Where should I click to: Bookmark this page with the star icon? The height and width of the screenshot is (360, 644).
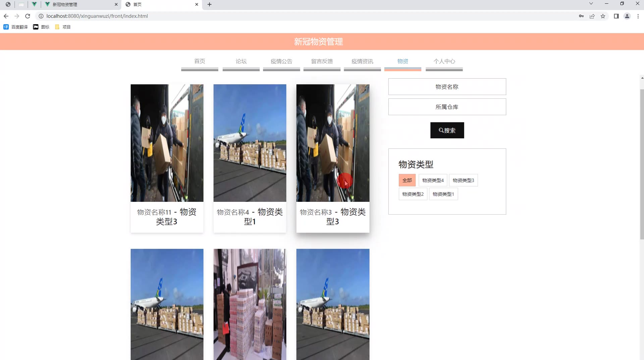coord(603,16)
